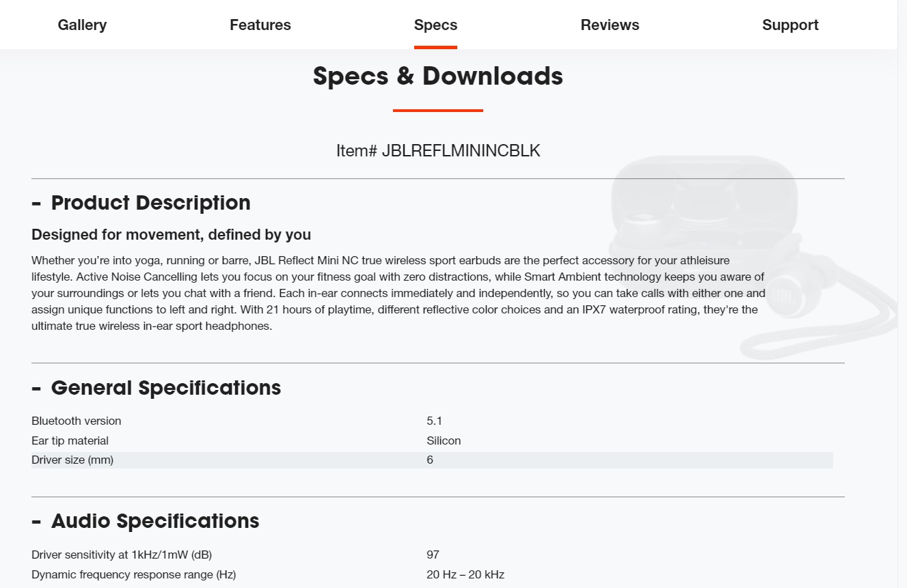Viewport: 907px width, 588px height.
Task: Click the Ear tip material row
Action: point(432,440)
